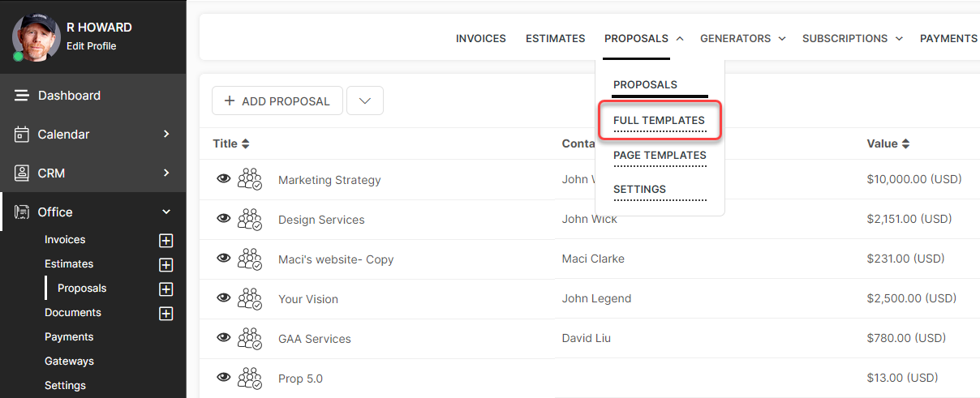
Task: Click the group icon for Marketing Strategy
Action: pyautogui.click(x=250, y=180)
